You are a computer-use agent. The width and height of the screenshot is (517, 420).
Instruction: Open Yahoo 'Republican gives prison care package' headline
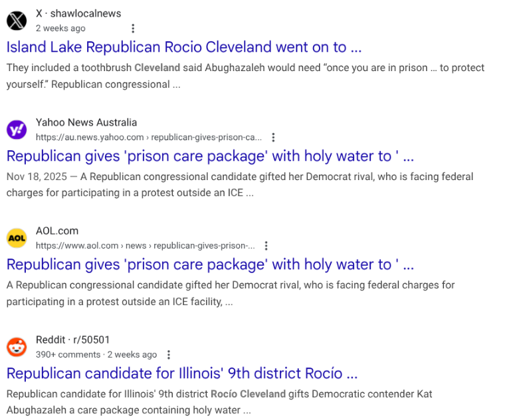[x=210, y=156]
